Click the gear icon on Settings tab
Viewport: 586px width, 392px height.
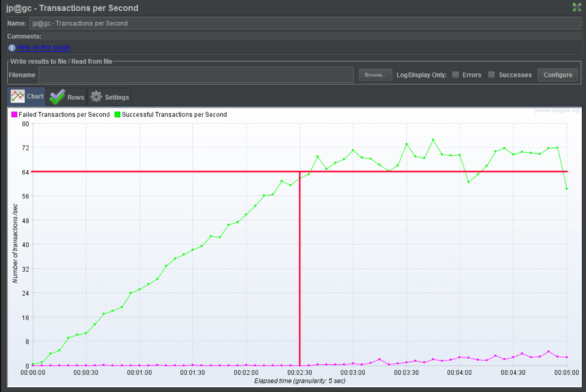(96, 97)
